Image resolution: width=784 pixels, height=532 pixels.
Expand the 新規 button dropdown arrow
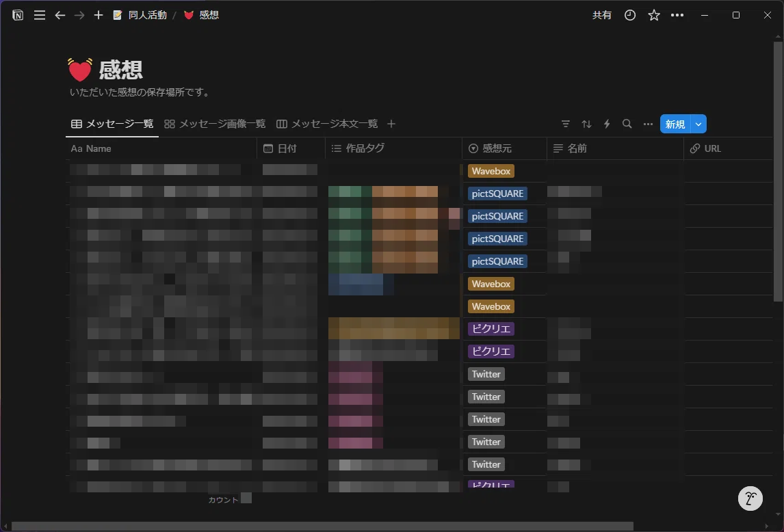pos(698,124)
